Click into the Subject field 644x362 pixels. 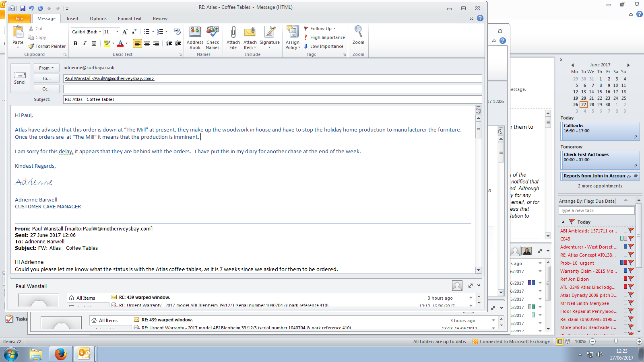[272, 99]
